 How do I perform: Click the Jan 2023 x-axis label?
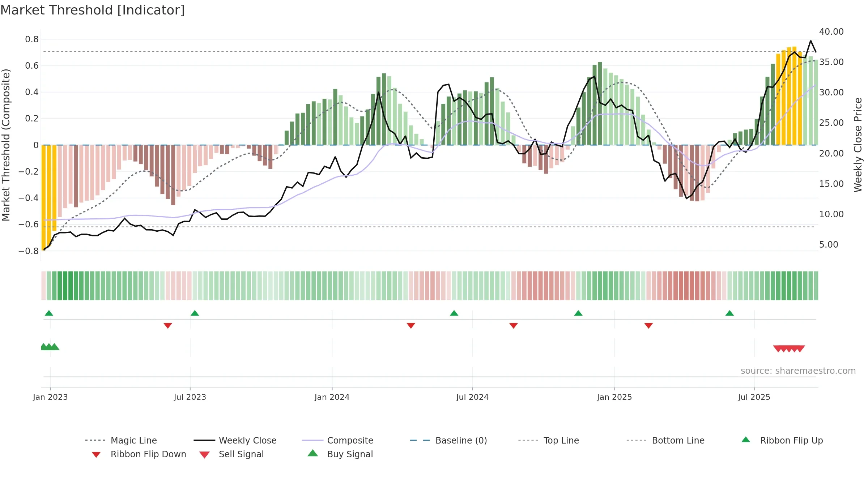pos(50,397)
